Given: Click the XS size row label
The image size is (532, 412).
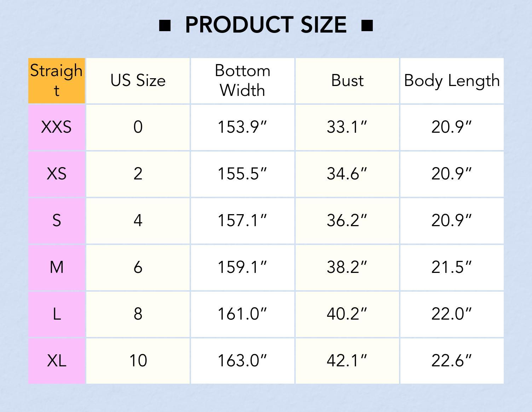Looking at the screenshot, I should point(57,174).
